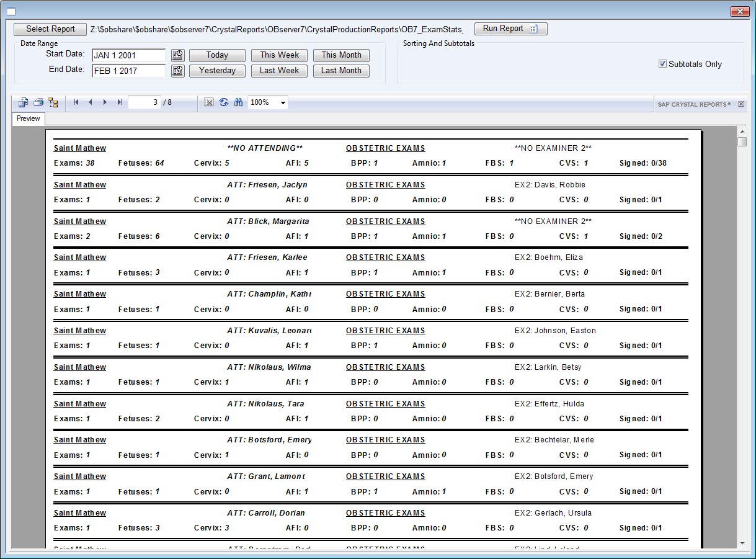Click EX2: Effertz, Hulda
The image size is (756, 559).
click(x=549, y=404)
